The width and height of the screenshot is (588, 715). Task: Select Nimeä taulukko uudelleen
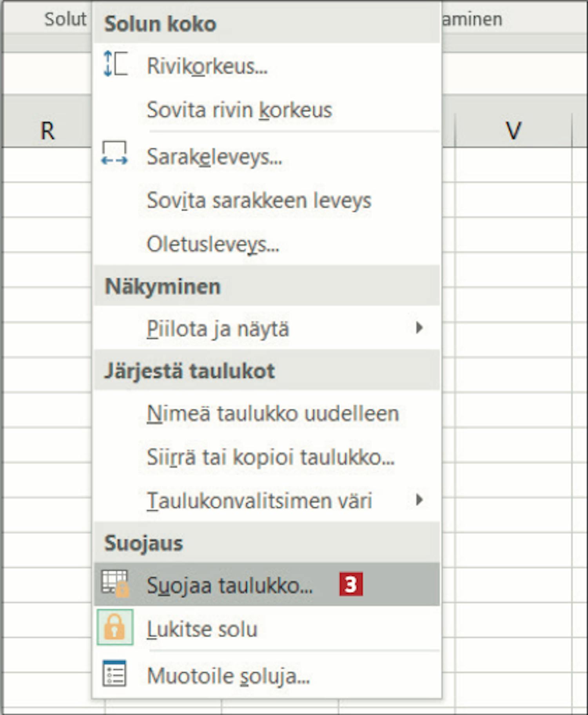267,413
